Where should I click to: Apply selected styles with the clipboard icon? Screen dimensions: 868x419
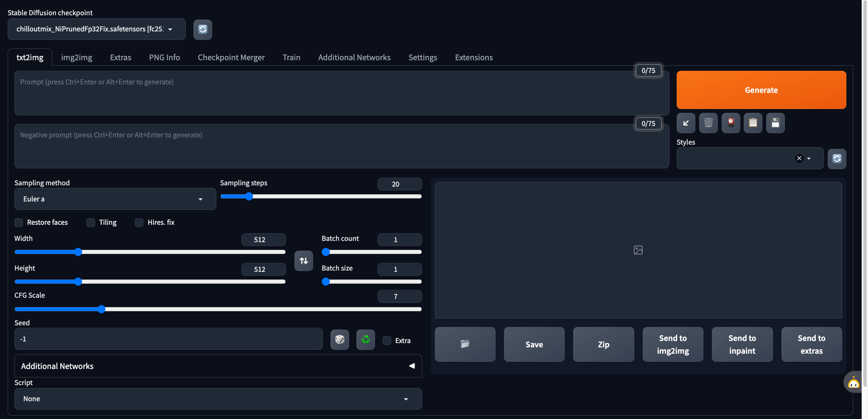[x=753, y=123]
